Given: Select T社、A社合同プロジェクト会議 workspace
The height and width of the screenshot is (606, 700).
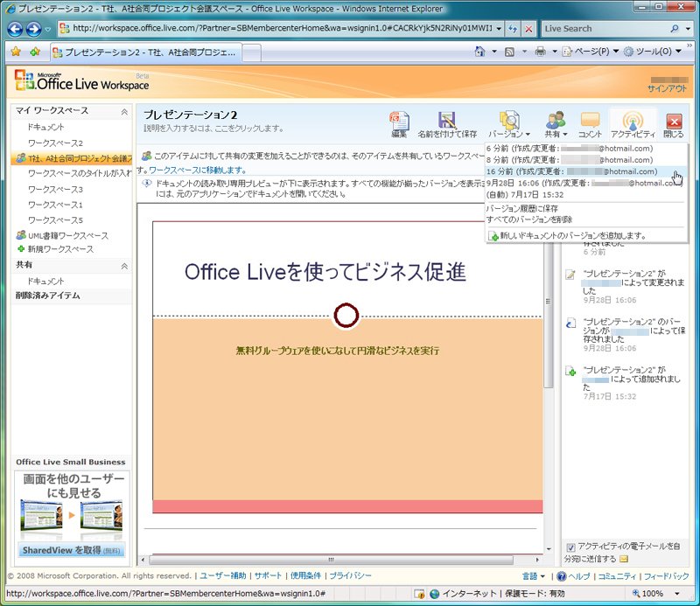Looking at the screenshot, I should point(72,158).
